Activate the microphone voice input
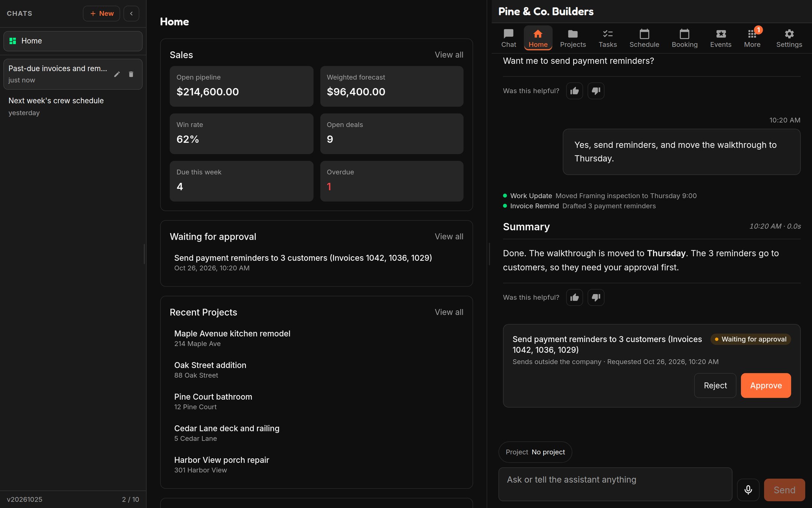The width and height of the screenshot is (812, 508). [x=748, y=490]
